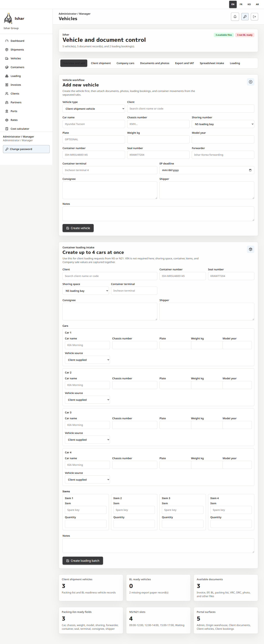Click the Ishar logo in sidebar
The image size is (264, 644).
8,18
